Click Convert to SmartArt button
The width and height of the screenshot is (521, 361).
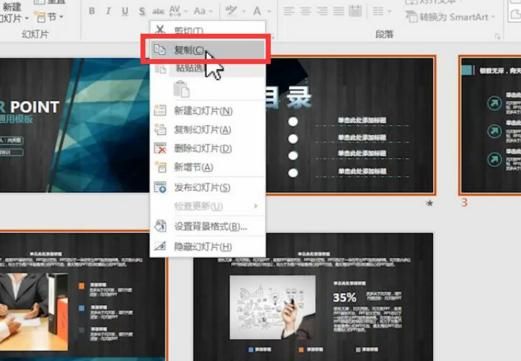450,17
